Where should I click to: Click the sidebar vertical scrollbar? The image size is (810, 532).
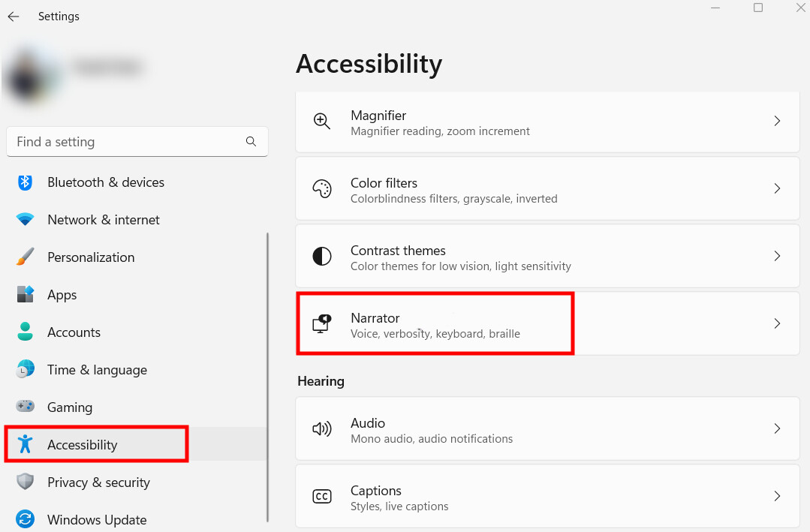[267, 377]
